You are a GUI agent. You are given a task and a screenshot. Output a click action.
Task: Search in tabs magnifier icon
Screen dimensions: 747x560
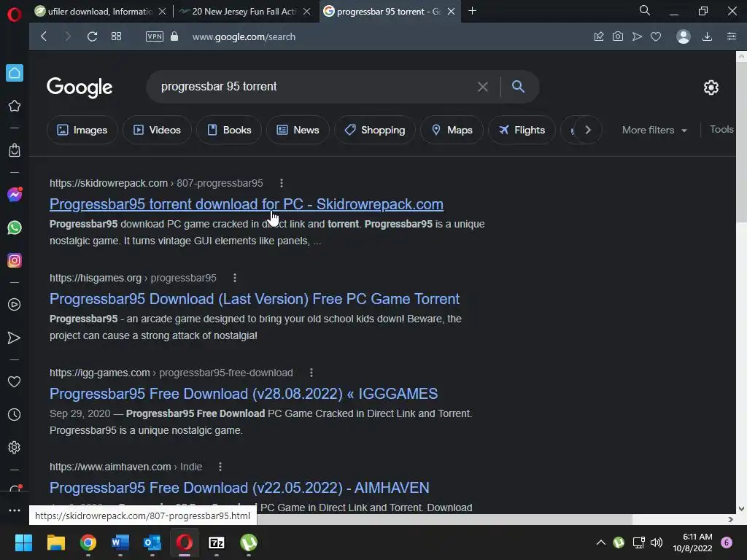point(645,10)
